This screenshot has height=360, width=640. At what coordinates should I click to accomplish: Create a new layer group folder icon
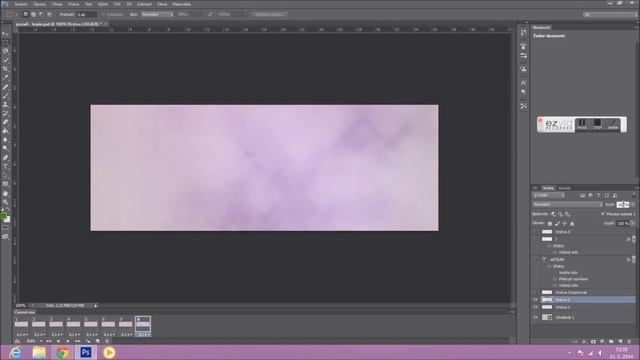611,341
